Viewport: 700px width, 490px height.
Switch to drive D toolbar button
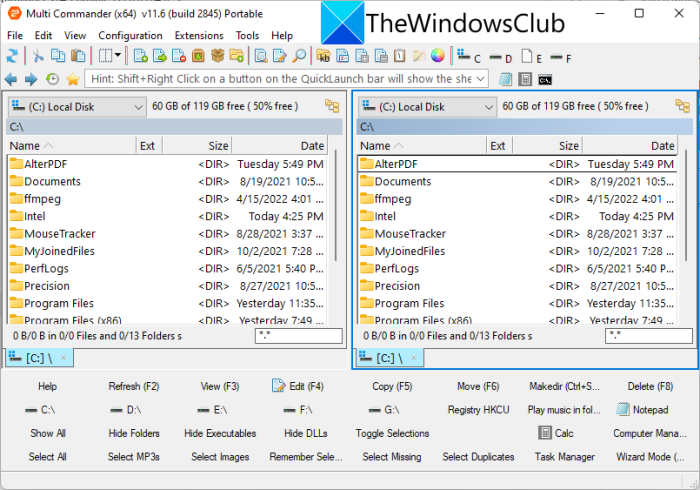pyautogui.click(x=500, y=58)
